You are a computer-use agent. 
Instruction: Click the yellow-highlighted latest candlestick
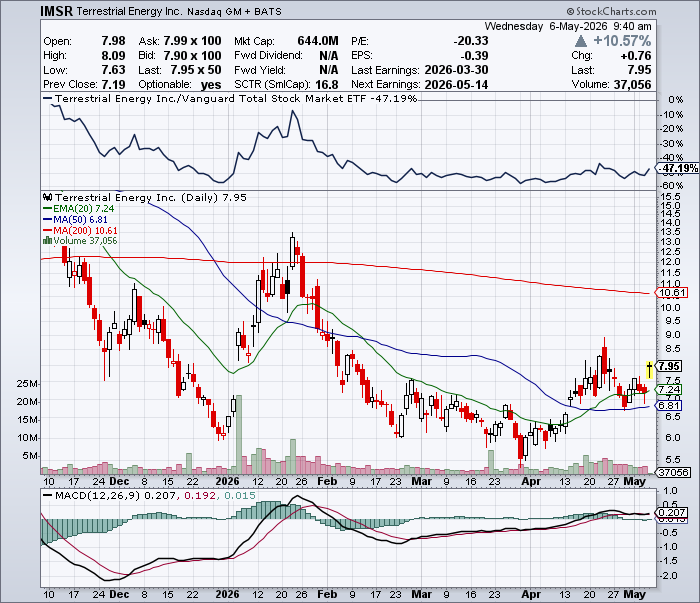[650, 370]
